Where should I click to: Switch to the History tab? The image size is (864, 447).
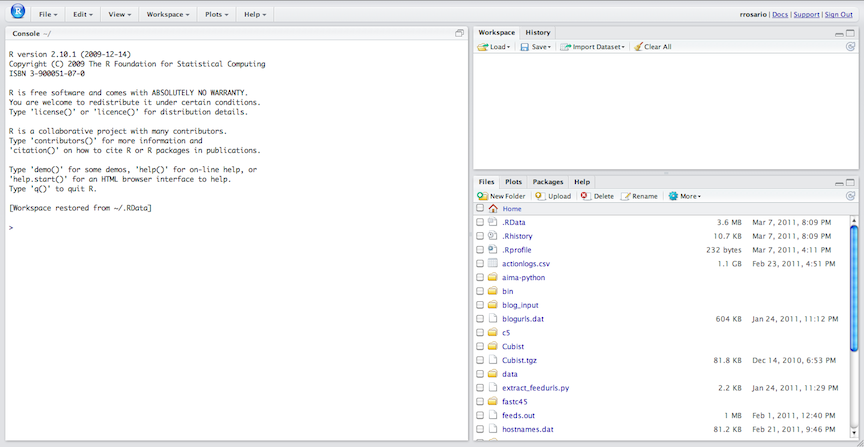coord(538,33)
